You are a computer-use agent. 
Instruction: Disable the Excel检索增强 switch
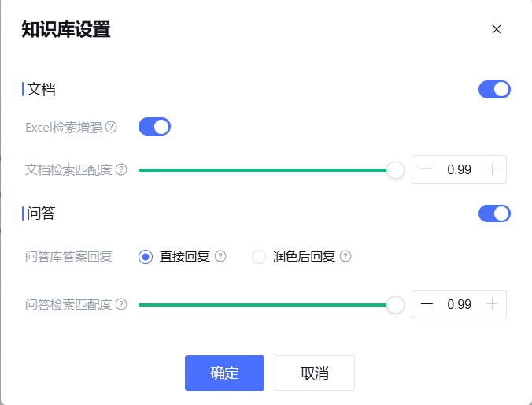(154, 127)
